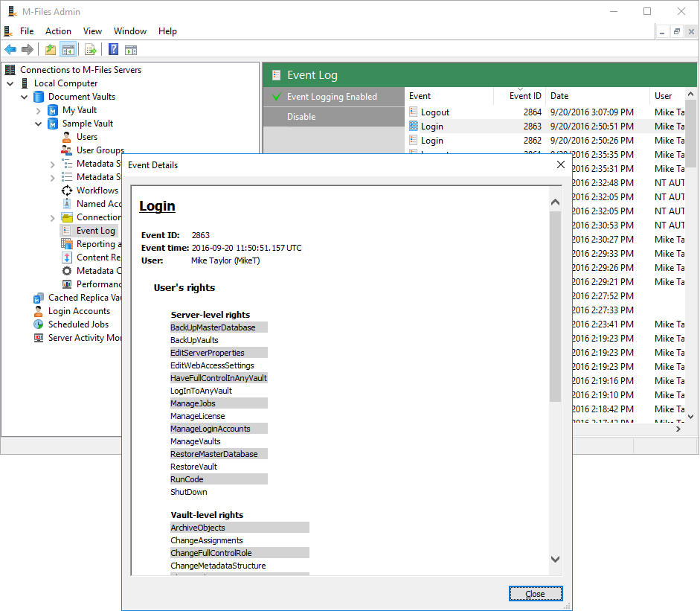
Task: Click the Up One Level folder icon
Action: 51,50
